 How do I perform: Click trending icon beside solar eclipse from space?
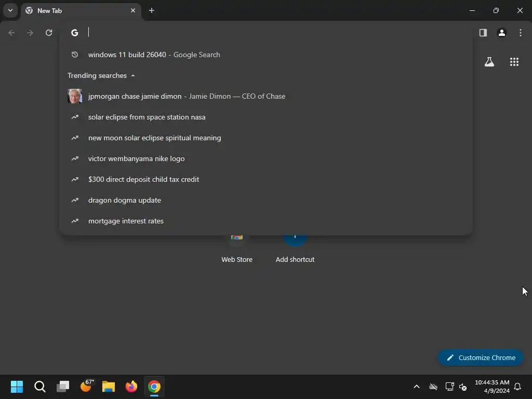pos(75,117)
